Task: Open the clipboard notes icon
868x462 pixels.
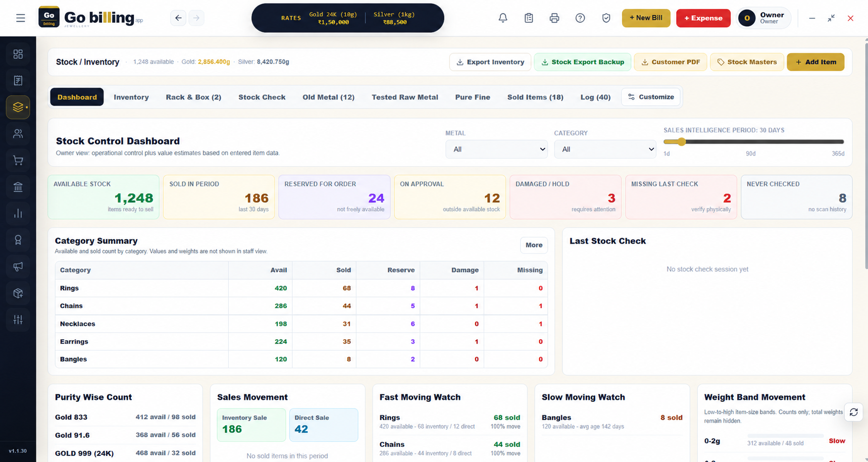Action: tap(529, 18)
